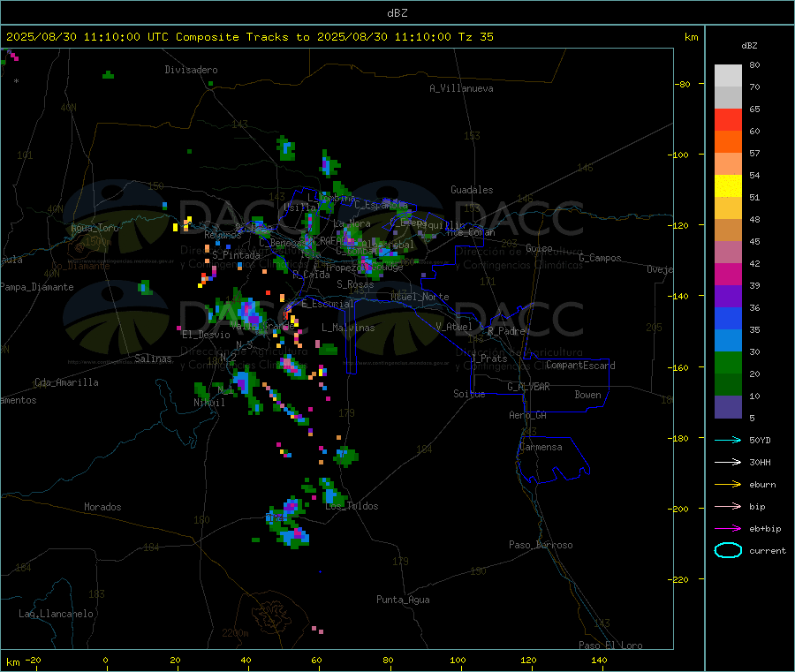The width and height of the screenshot is (795, 672).
Task: Click the E_Escorial map label
Action: coord(328,304)
